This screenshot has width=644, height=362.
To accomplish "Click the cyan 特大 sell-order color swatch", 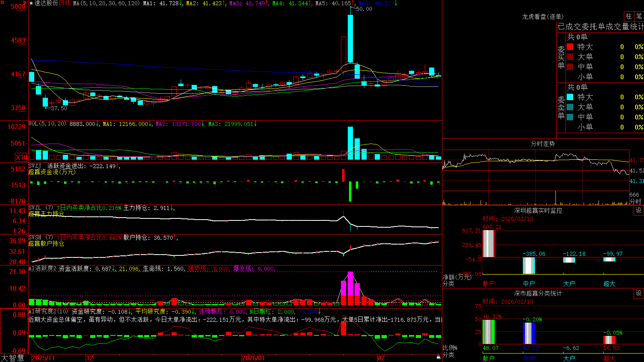I will (570, 97).
